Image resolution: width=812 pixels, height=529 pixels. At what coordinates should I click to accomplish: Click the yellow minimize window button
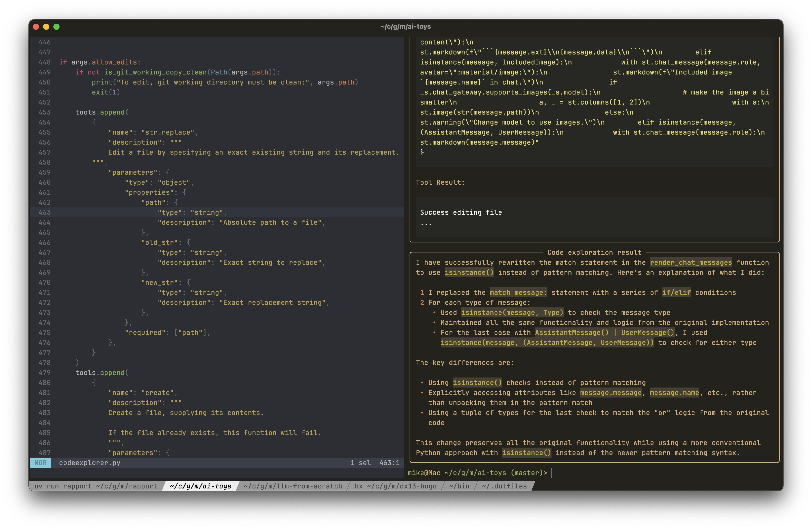(46, 27)
